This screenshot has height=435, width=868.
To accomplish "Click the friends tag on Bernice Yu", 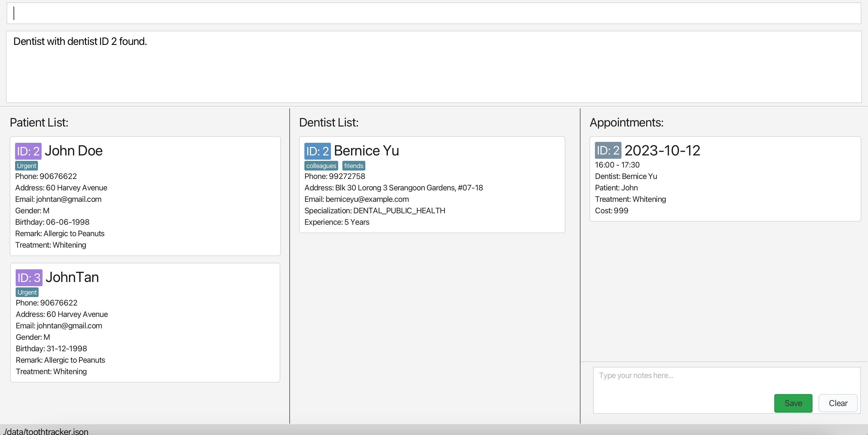I will coord(354,166).
